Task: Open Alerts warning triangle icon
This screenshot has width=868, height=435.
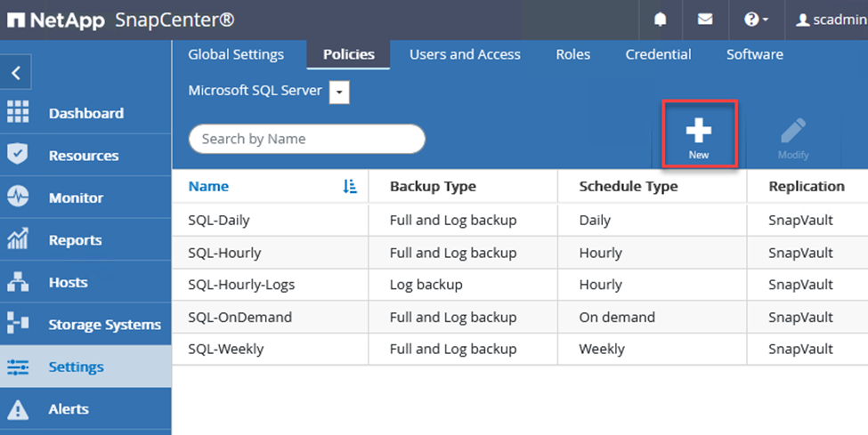Action: 18,409
